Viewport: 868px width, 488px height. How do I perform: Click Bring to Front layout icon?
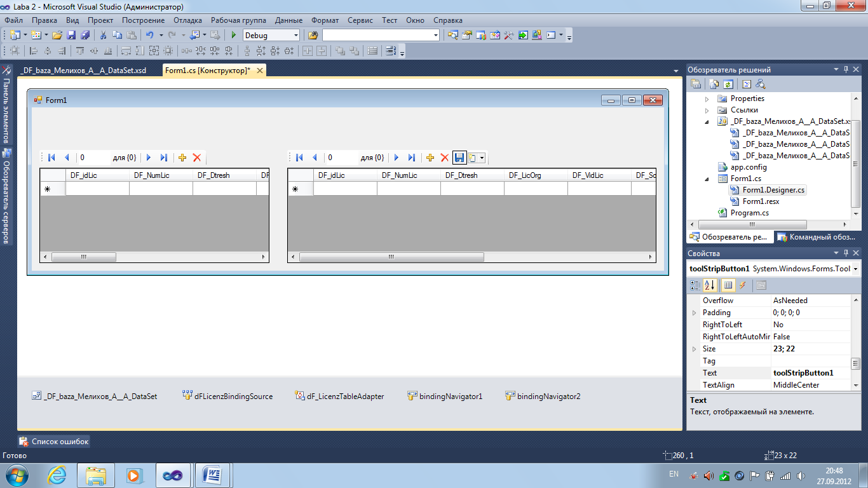click(x=340, y=51)
